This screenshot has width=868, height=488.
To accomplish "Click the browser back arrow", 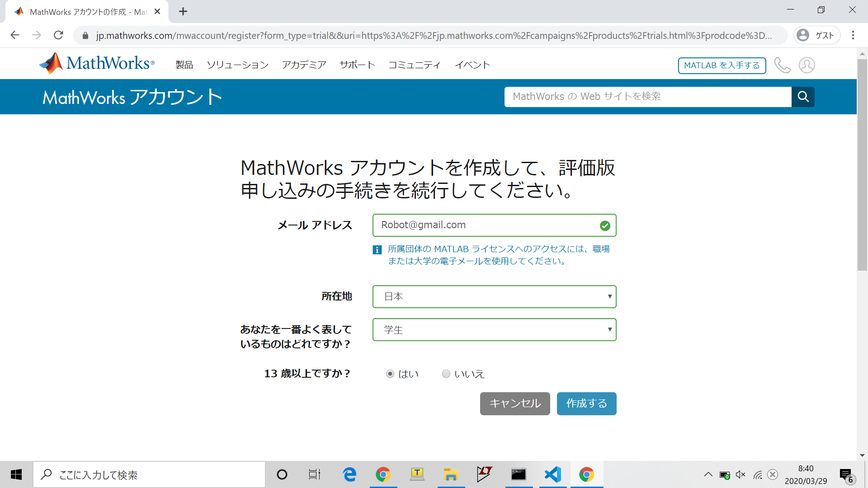I will 15,35.
